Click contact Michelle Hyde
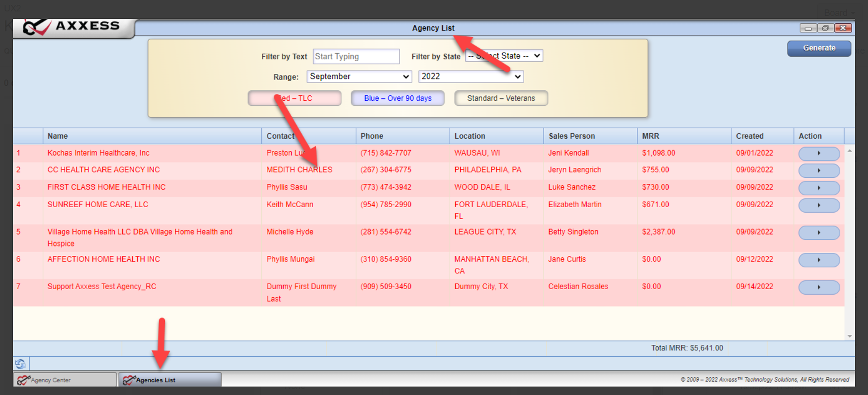Image resolution: width=868 pixels, height=395 pixels. (290, 232)
